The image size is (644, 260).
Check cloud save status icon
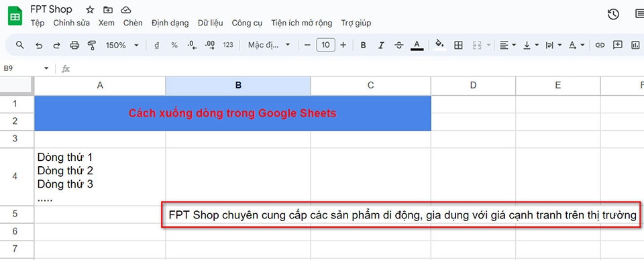pos(126,10)
